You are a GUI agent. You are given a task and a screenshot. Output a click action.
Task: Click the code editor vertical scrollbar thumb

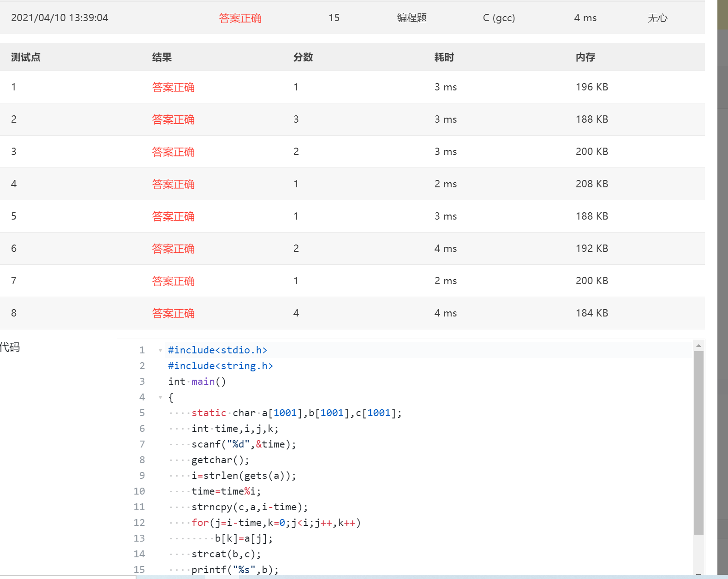(x=698, y=442)
